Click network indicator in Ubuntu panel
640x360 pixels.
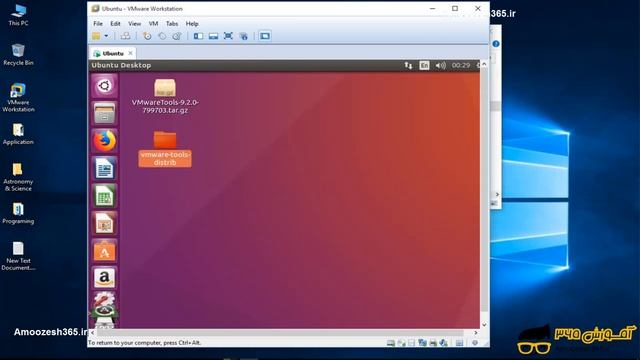click(408, 65)
